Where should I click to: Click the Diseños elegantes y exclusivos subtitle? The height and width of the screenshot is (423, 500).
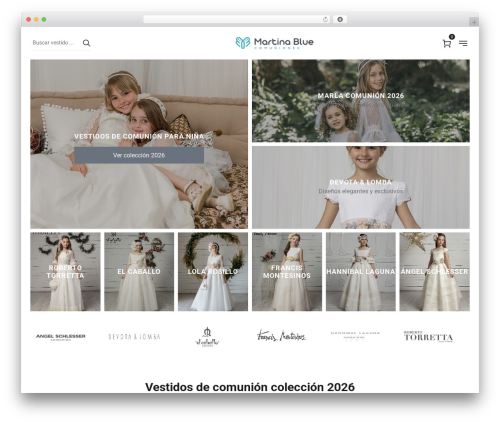tap(361, 191)
